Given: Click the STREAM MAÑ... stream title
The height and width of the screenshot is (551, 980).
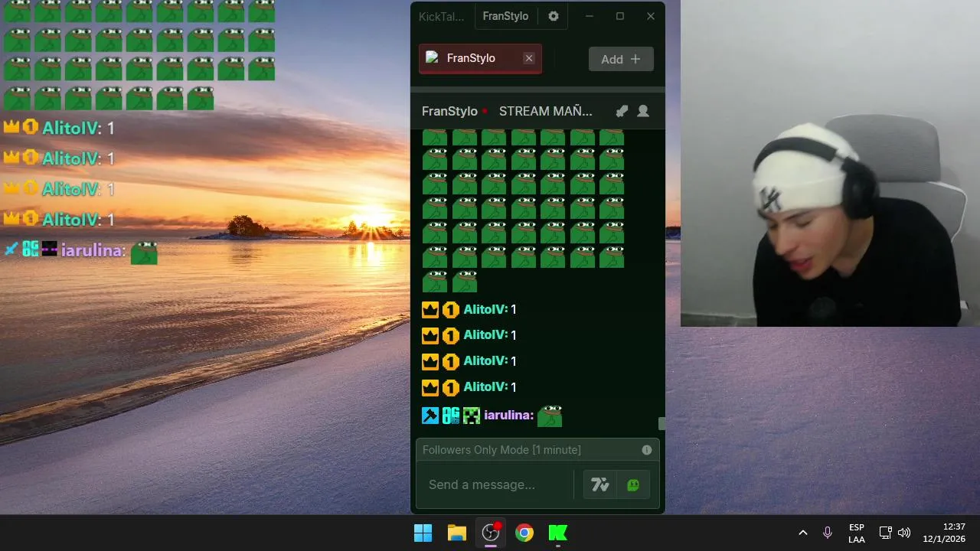Looking at the screenshot, I should (x=546, y=111).
